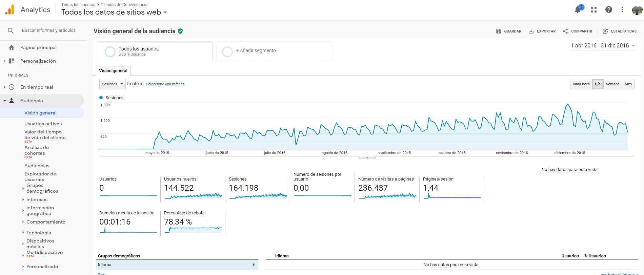This screenshot has height=275, width=644.
Task: Click the Exportar download icon
Action: (x=531, y=31)
